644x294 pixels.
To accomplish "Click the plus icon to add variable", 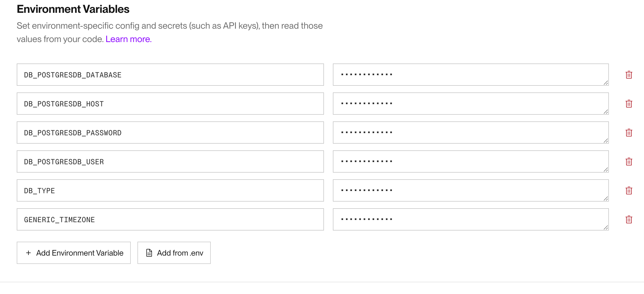I will pyautogui.click(x=28, y=253).
